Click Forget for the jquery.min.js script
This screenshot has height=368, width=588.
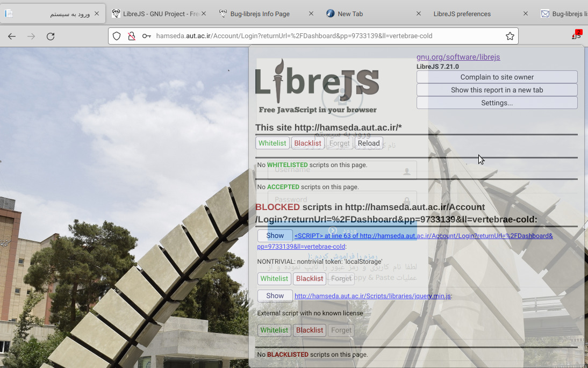tap(341, 330)
